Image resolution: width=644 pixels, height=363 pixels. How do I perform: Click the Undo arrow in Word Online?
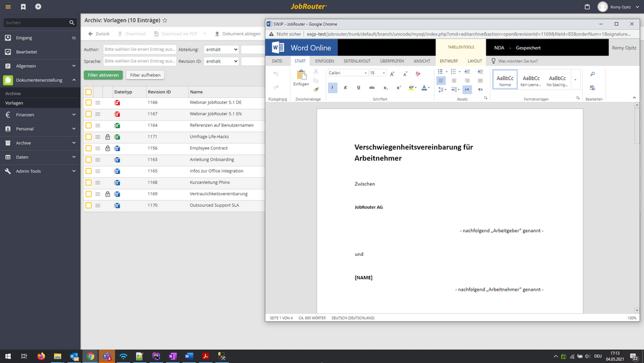276,74
